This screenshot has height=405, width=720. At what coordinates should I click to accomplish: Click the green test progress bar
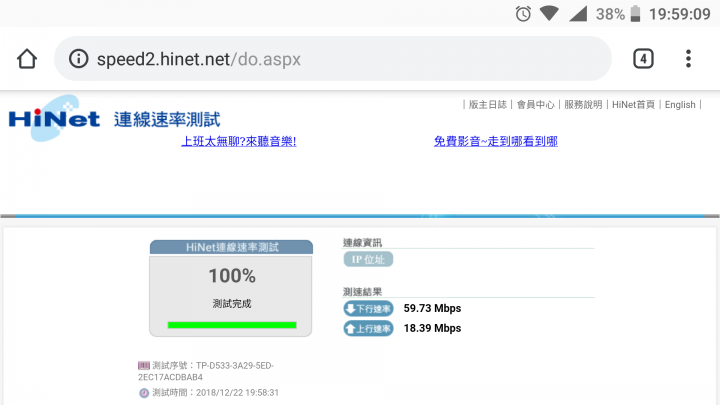(x=232, y=325)
